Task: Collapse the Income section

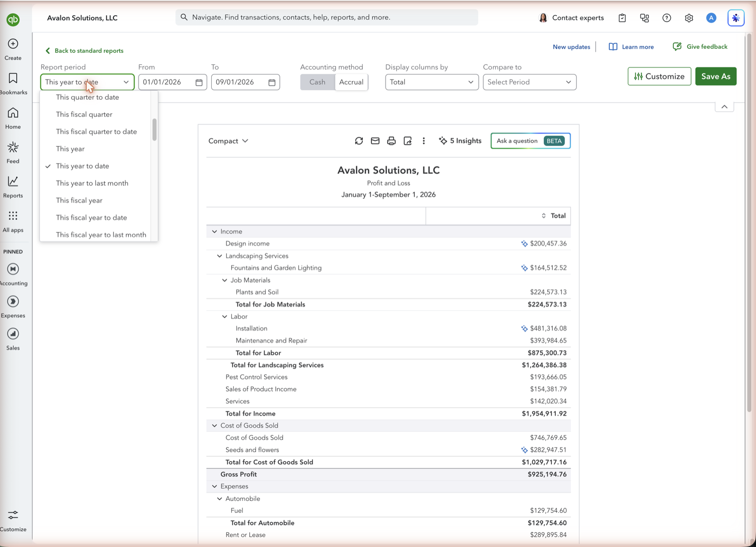Action: click(215, 232)
